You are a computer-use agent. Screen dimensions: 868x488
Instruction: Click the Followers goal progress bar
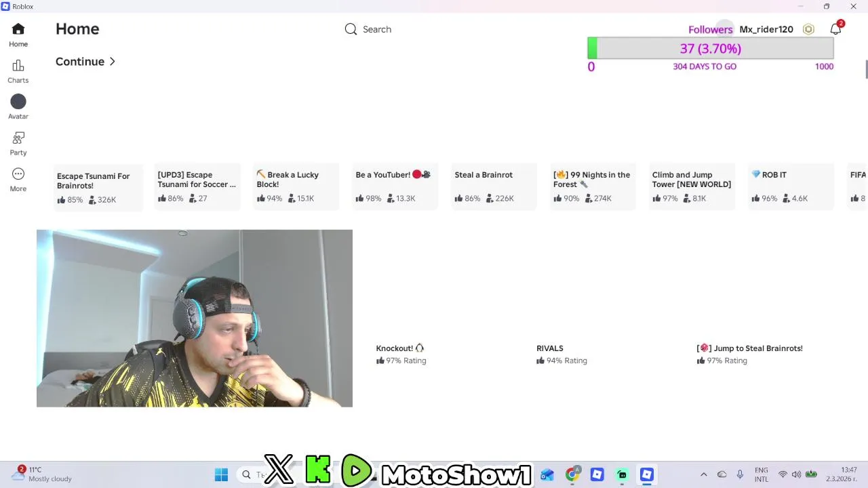coord(710,49)
